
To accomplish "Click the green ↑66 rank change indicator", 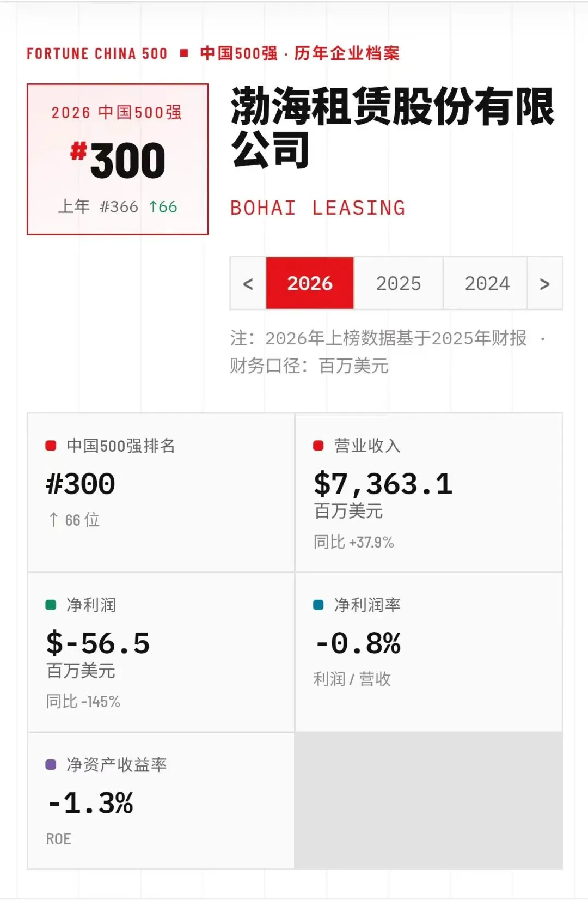I will pyautogui.click(x=163, y=207).
